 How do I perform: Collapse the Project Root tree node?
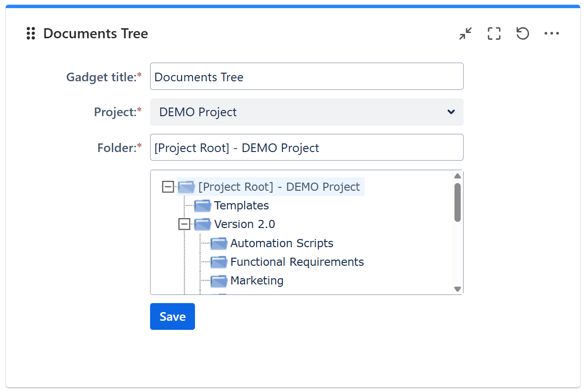click(168, 187)
